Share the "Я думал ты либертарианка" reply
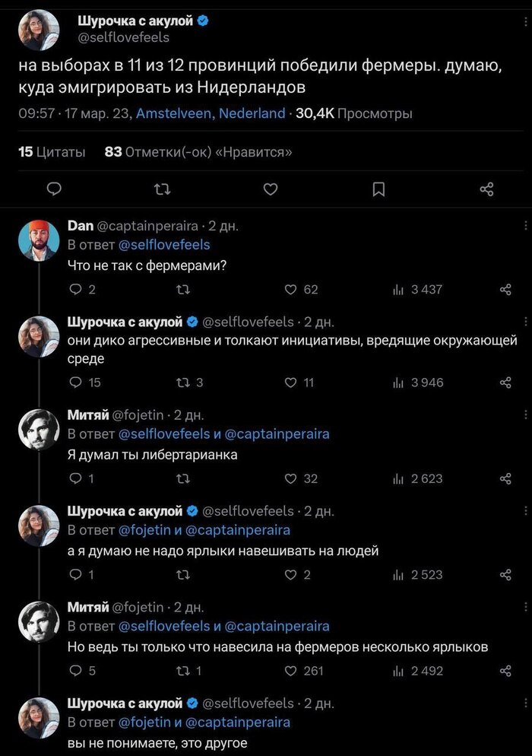 505,478
